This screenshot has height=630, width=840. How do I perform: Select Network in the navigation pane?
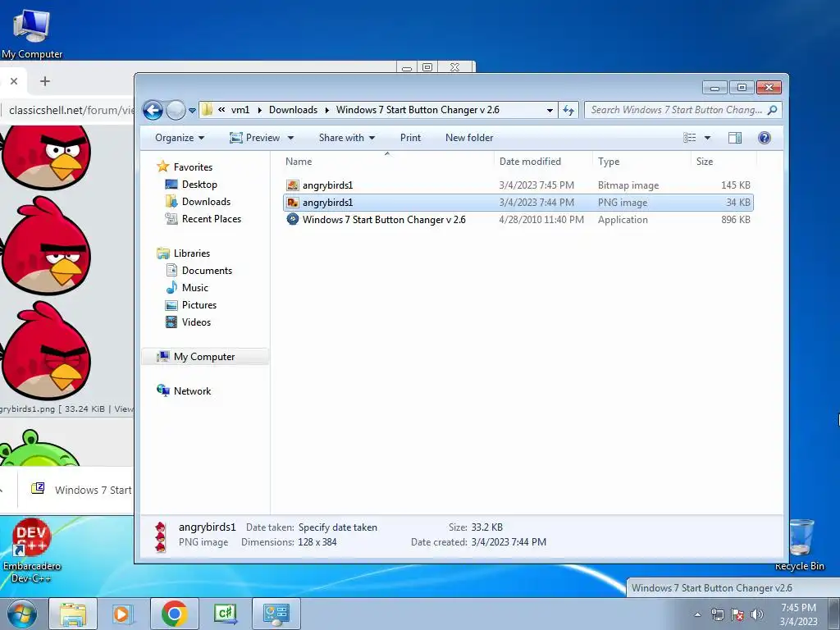[192, 391]
